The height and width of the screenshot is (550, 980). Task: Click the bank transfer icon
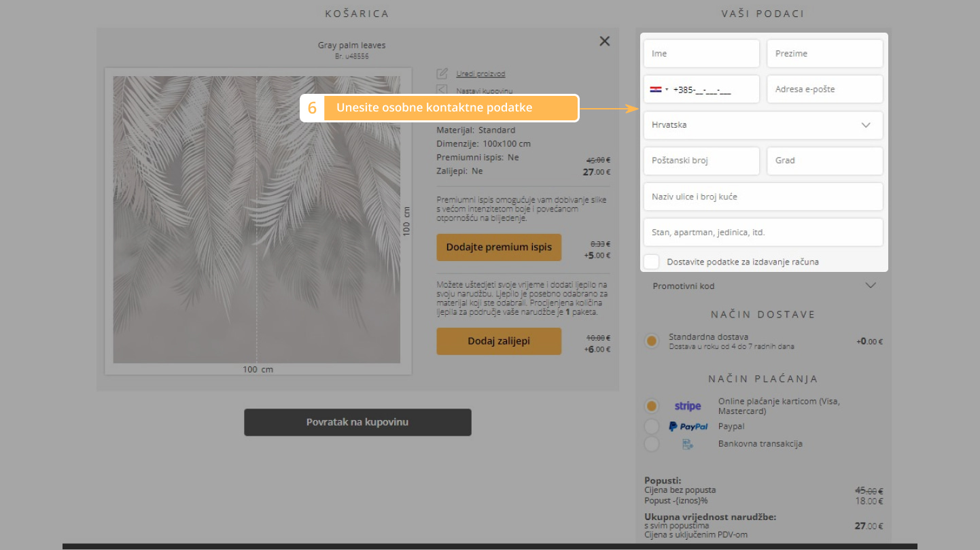tap(688, 444)
